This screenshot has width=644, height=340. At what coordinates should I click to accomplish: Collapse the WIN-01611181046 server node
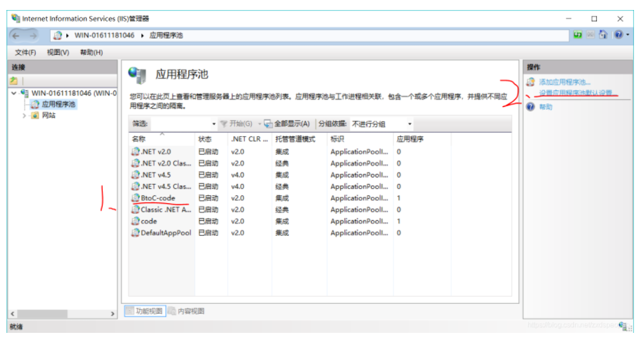tap(14, 93)
